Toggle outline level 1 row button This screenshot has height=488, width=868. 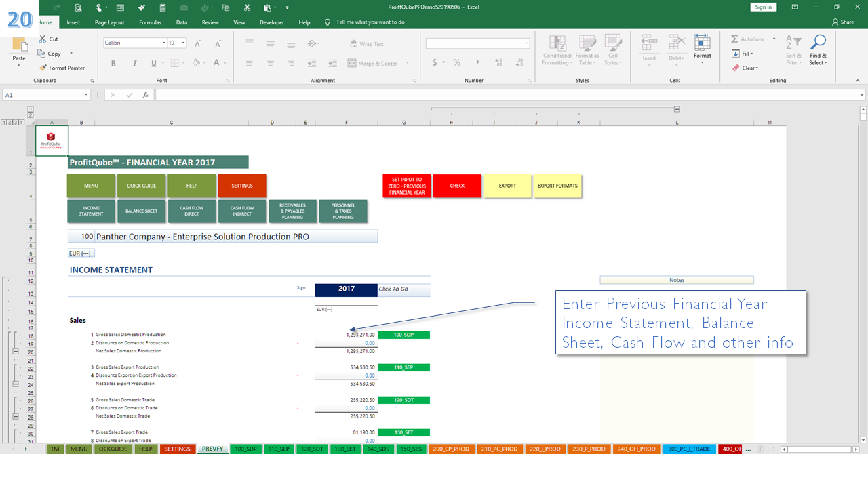pos(5,123)
